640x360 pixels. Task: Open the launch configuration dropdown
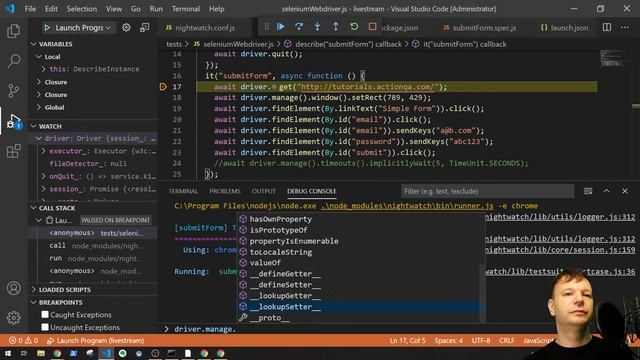(x=83, y=28)
